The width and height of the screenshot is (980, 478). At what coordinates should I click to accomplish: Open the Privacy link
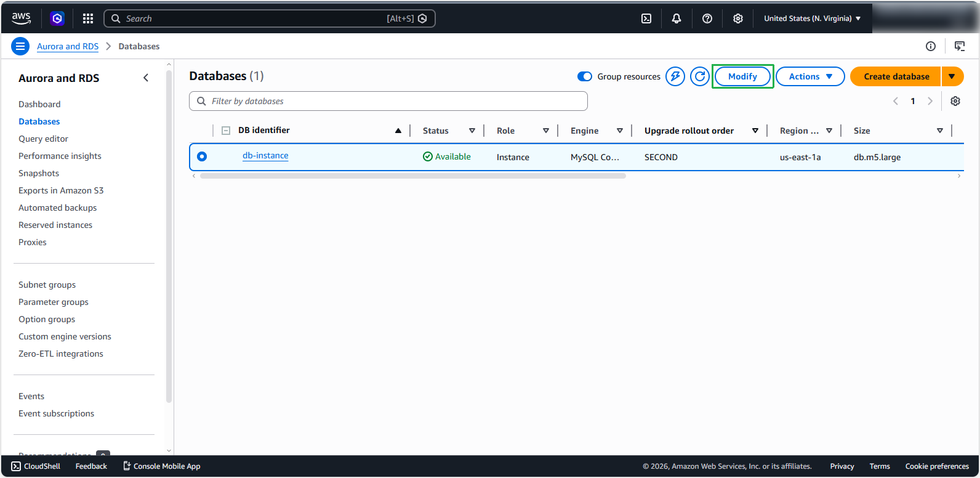click(x=841, y=466)
